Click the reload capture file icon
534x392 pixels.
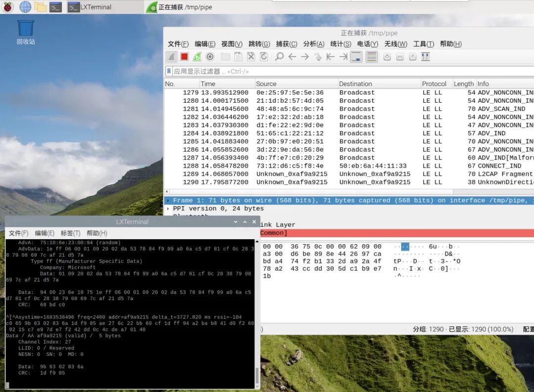264,57
